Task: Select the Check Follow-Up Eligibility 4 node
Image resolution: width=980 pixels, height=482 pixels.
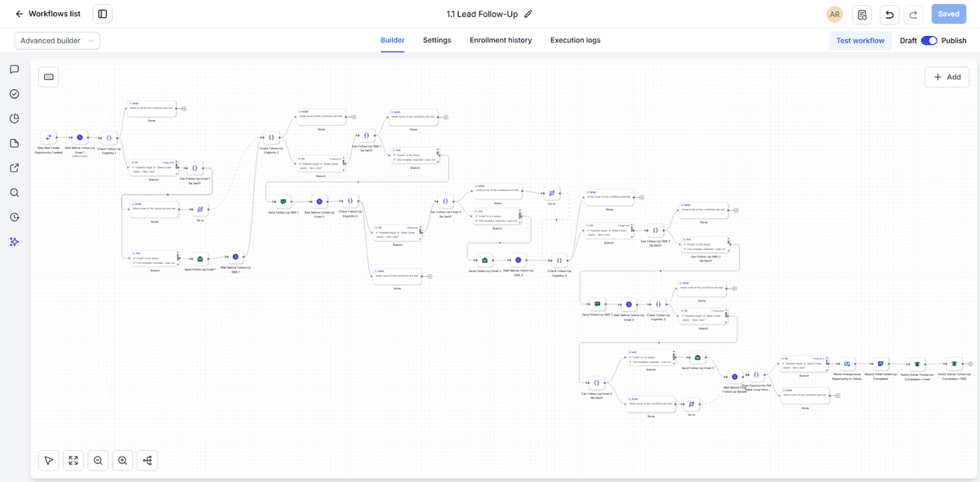Action: pos(559,260)
